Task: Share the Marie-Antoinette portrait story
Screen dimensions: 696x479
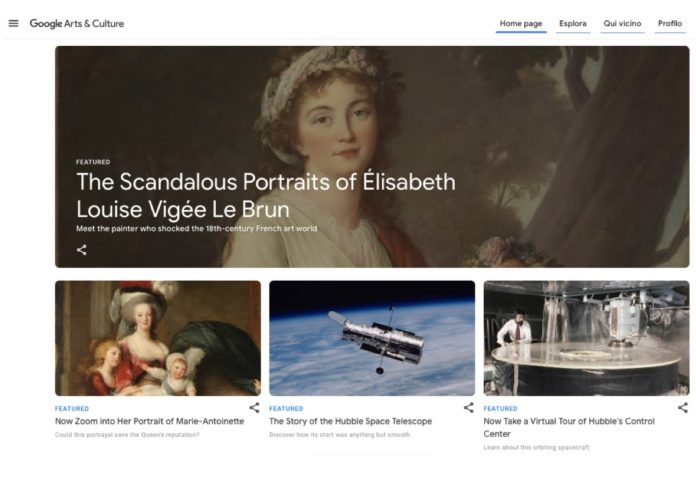Action: 254,408
